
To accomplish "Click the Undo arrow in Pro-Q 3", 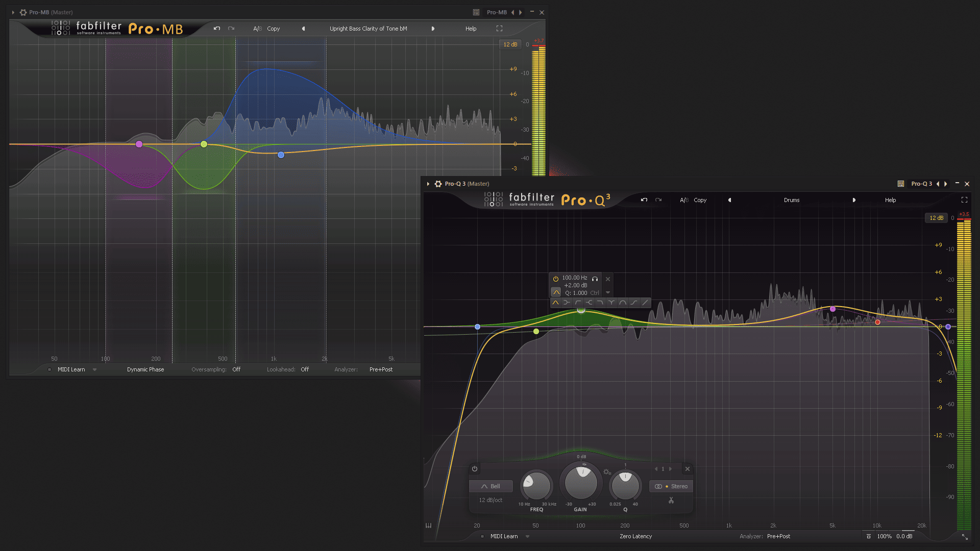I will [x=644, y=200].
